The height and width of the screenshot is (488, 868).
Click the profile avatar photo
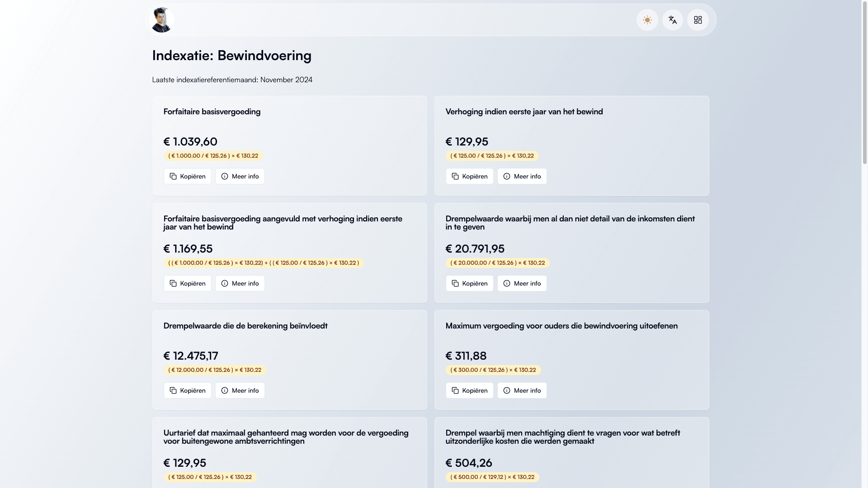click(x=161, y=20)
